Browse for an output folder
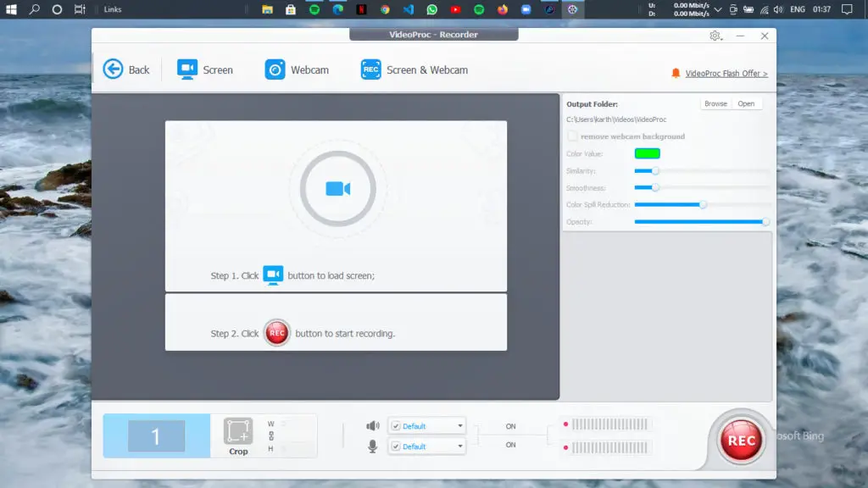This screenshot has height=488, width=868. [x=715, y=103]
